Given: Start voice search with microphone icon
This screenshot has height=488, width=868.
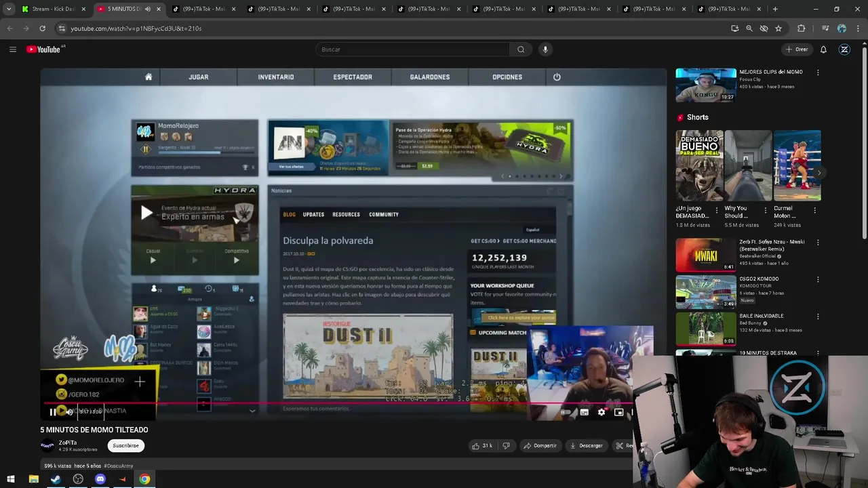Looking at the screenshot, I should 545,49.
